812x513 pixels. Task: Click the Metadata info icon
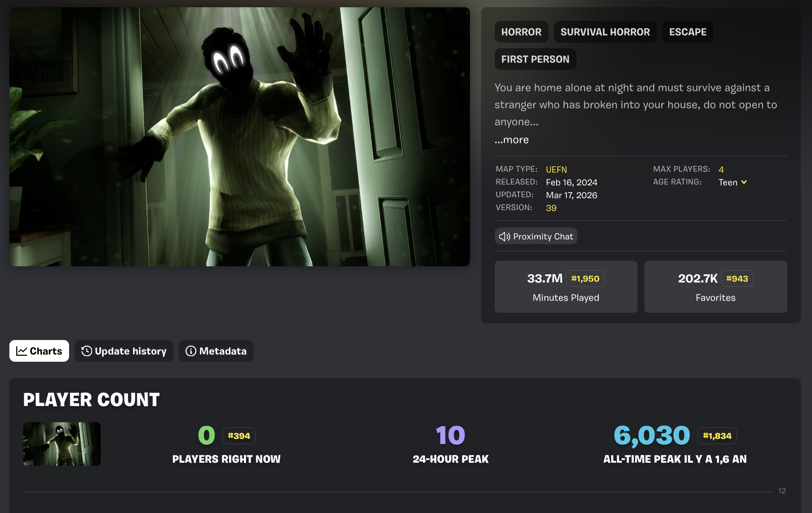pyautogui.click(x=191, y=351)
